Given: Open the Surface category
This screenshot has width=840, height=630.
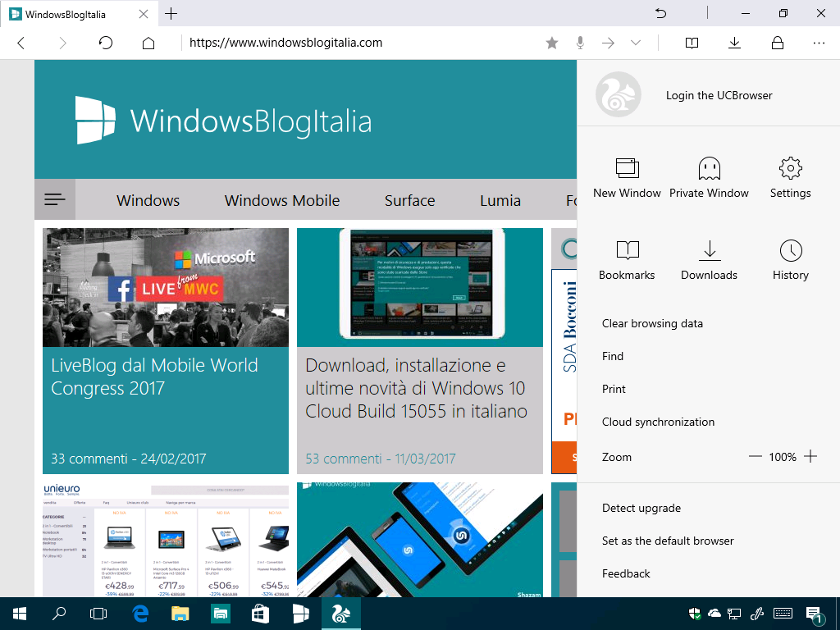Looking at the screenshot, I should coord(409,200).
